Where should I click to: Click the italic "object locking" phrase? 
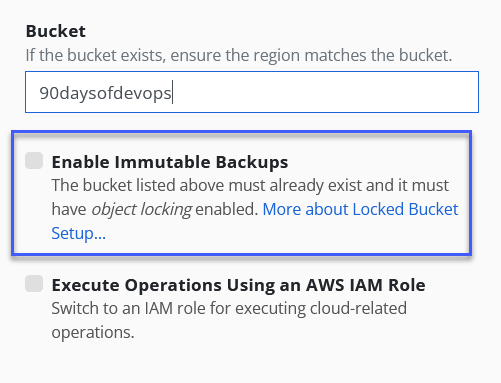coord(142,210)
